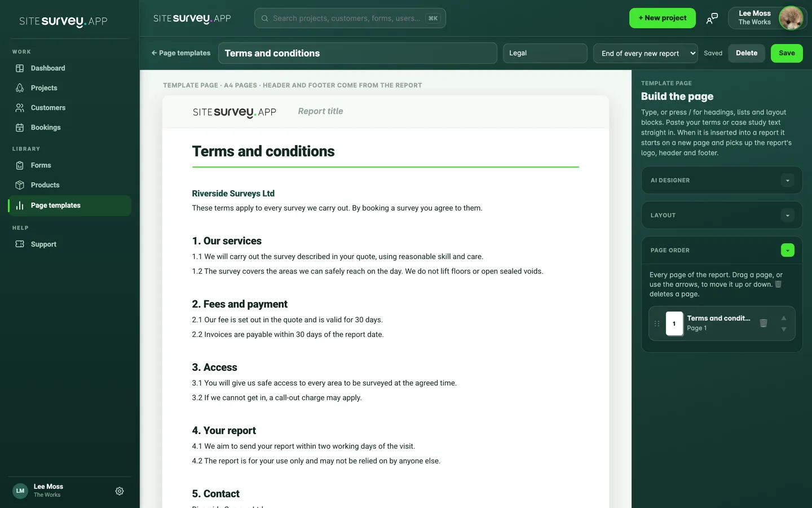Click the Terms and condit... page label
This screenshot has width=812, height=508.
718,318
